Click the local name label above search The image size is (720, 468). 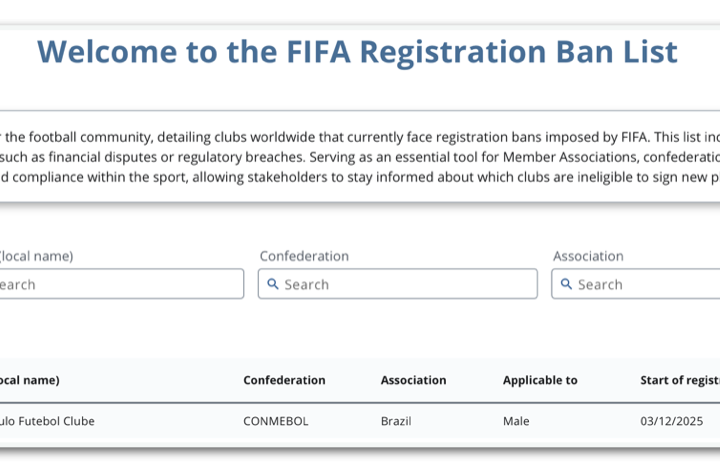(36, 256)
